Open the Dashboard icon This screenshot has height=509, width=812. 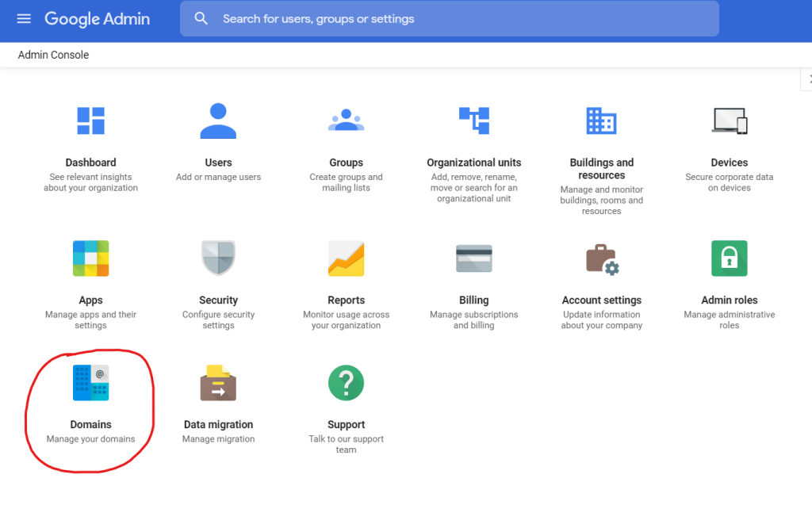coord(90,121)
